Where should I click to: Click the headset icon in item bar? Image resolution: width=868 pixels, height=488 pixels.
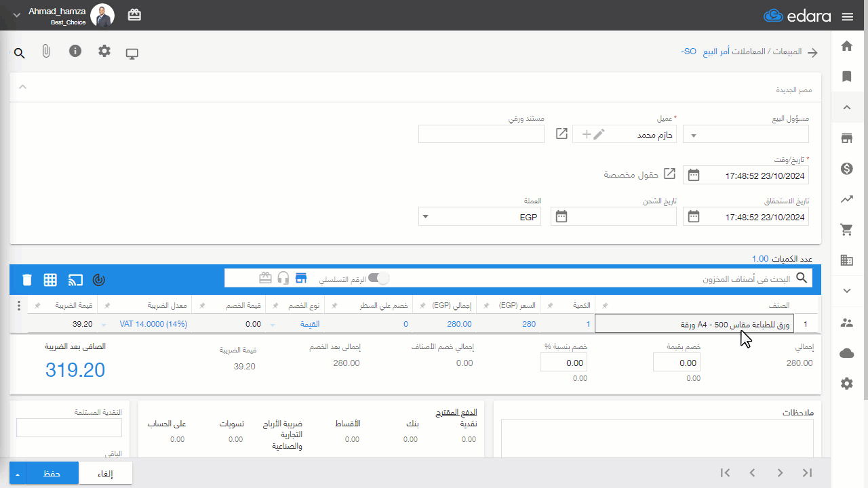coord(283,278)
